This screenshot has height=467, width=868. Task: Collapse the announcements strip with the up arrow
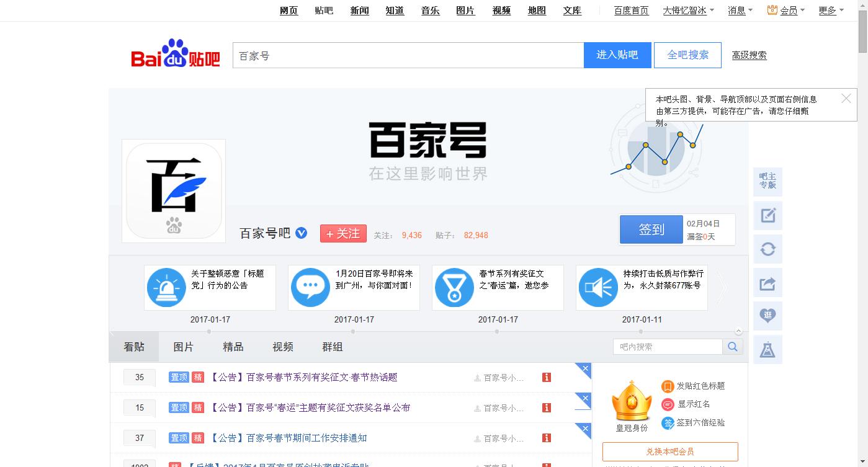(738, 331)
